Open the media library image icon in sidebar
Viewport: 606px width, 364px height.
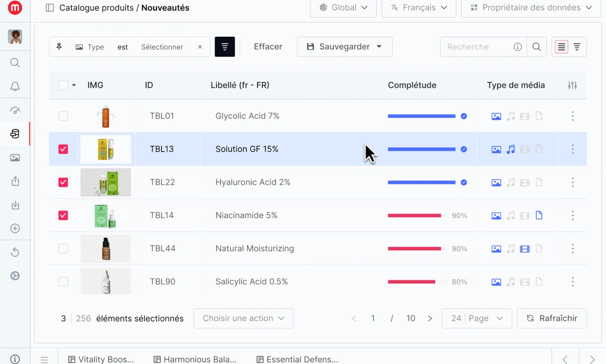pos(15,158)
